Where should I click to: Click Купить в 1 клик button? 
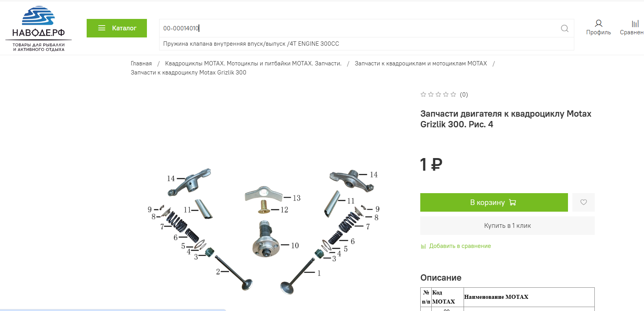point(507,225)
